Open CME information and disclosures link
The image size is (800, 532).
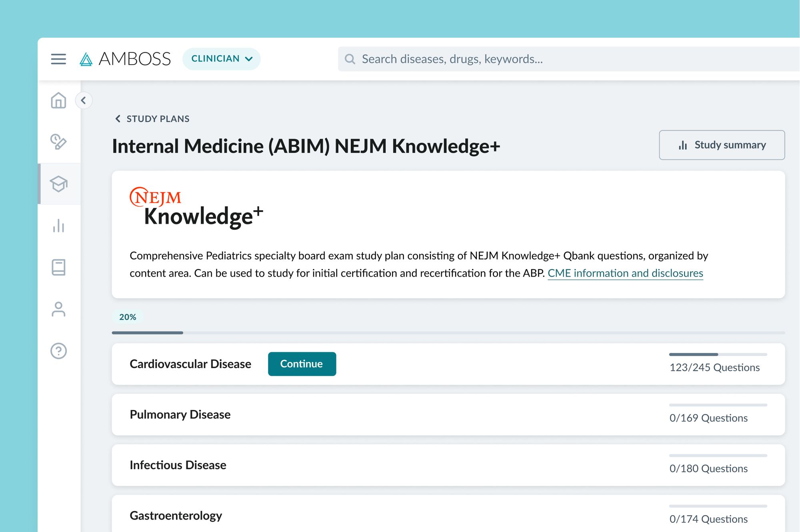click(626, 273)
